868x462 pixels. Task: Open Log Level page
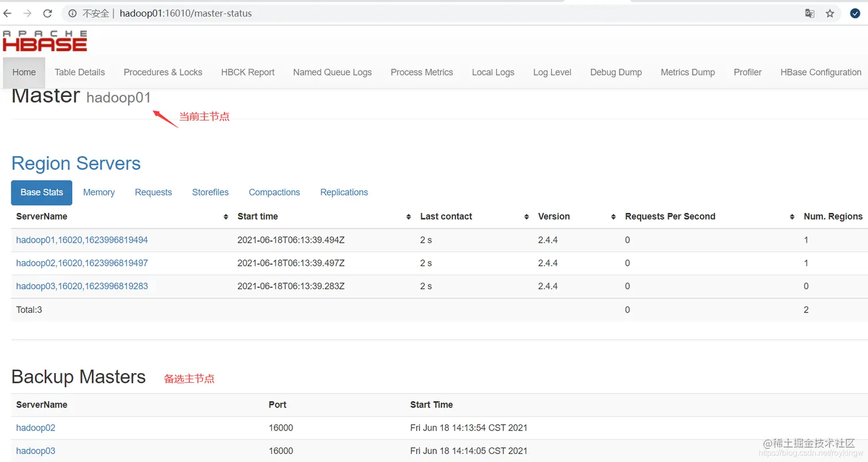pyautogui.click(x=552, y=72)
